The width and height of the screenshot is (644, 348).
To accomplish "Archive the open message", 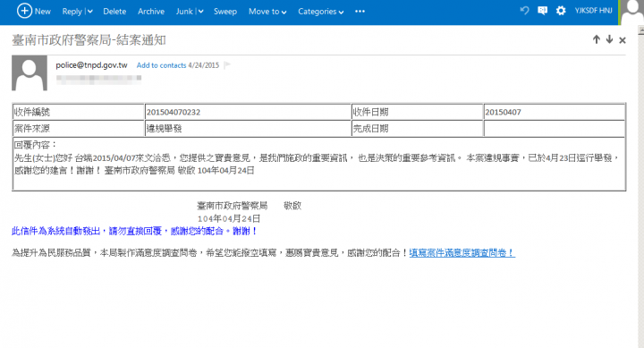I will point(151,12).
